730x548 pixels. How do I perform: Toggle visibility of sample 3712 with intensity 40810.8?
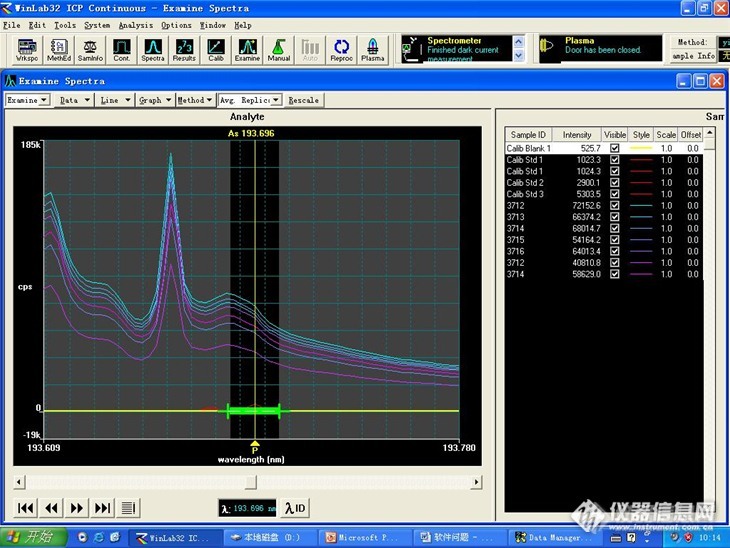tap(615, 263)
